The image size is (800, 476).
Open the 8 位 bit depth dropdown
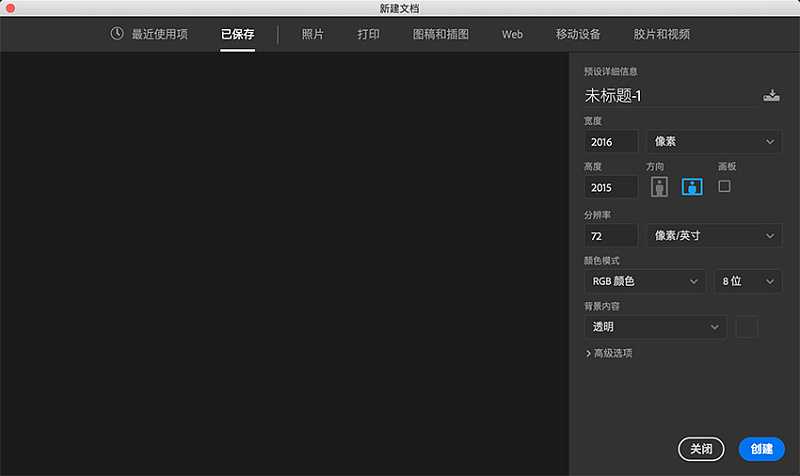[x=747, y=282]
